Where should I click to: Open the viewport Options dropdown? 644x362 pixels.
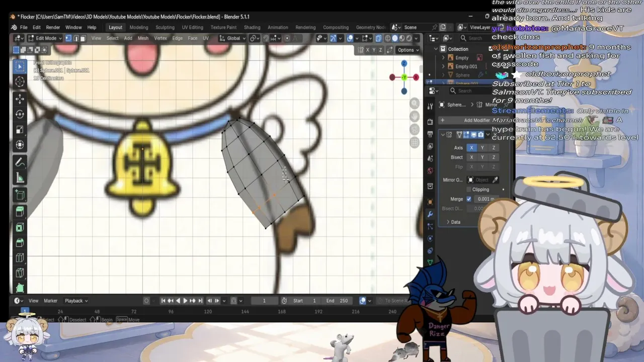coord(408,50)
